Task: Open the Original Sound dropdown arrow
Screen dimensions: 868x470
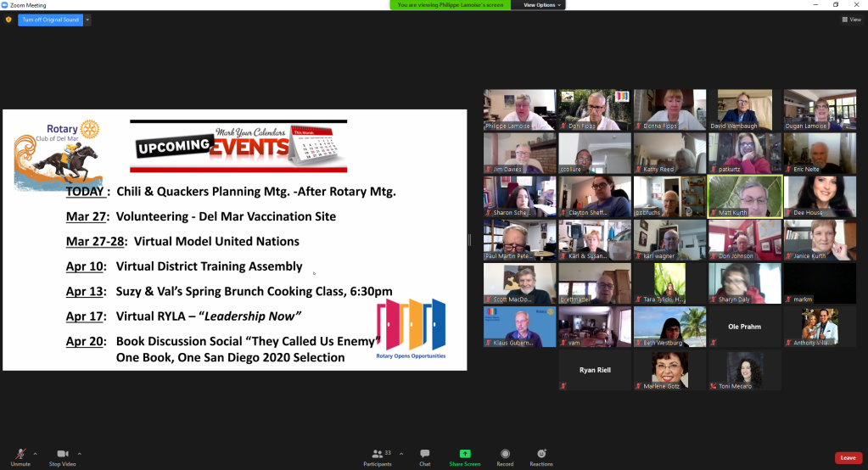Action: (87, 20)
